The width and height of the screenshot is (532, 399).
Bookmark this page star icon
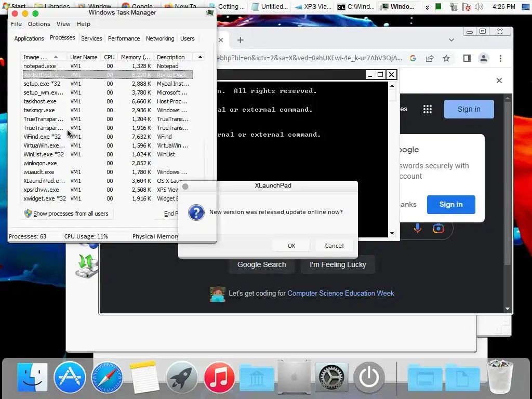(x=446, y=58)
